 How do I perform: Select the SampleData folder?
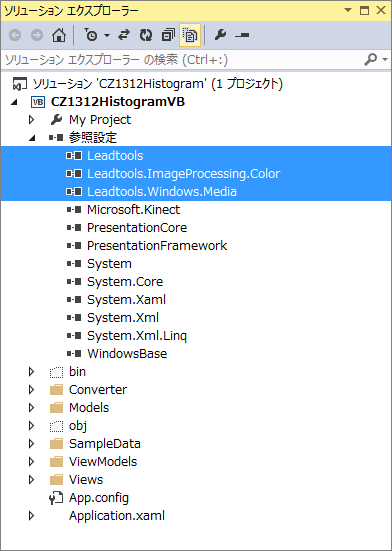105,443
